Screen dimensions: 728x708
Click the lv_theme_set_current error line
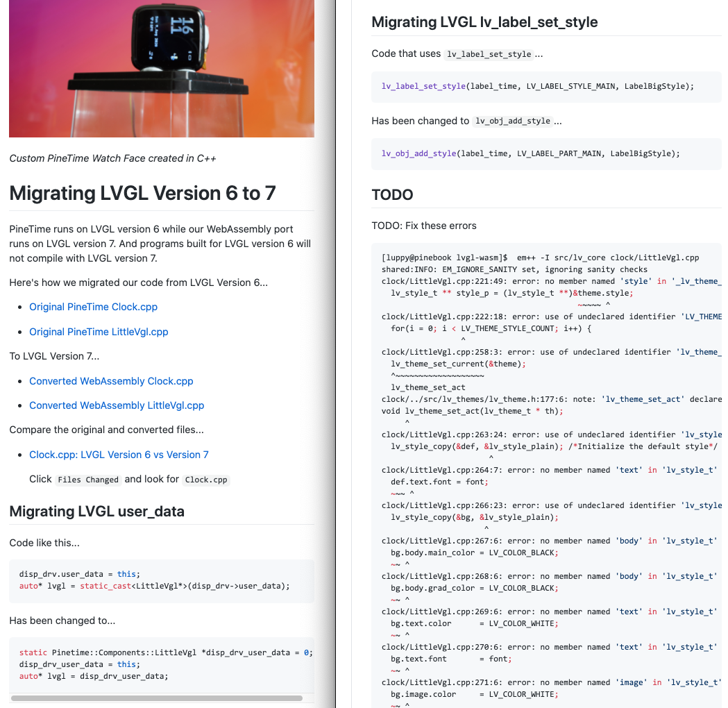coord(458,364)
